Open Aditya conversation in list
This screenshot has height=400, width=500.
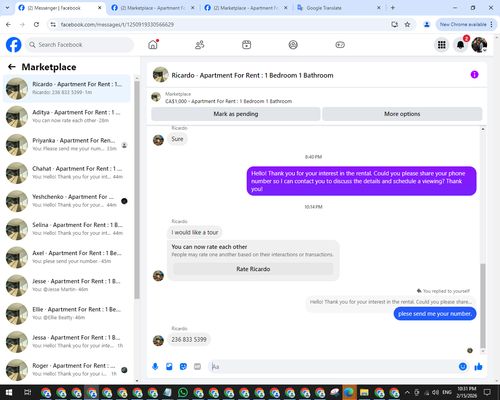67,116
